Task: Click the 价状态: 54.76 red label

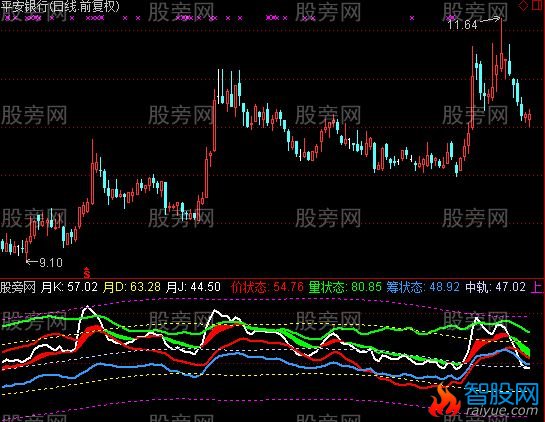Action: [x=267, y=287]
